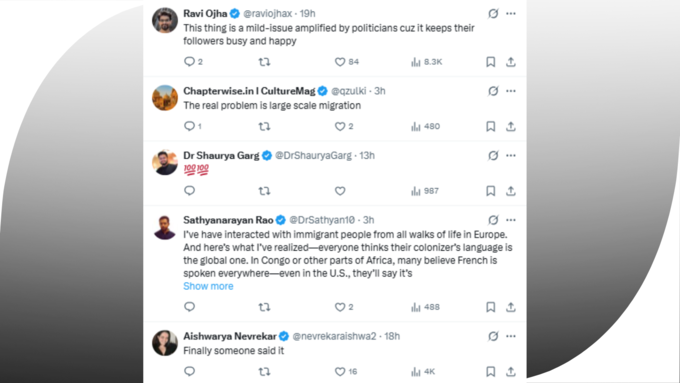This screenshot has width=680, height=383.
Task: Share Aishwarya Nevrekar's tweet
Action: click(511, 372)
